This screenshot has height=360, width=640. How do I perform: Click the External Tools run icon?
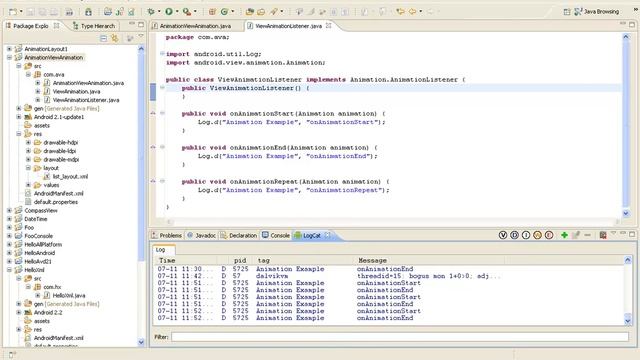click(x=187, y=12)
